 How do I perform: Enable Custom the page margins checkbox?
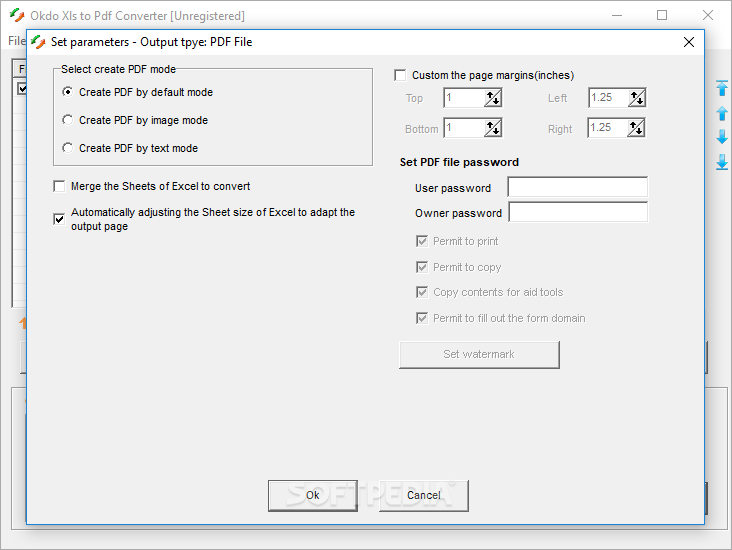point(400,75)
